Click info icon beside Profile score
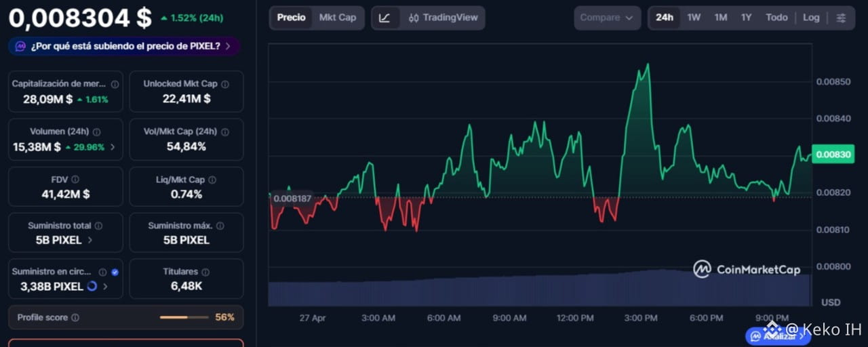Viewport: 868px width, 347px height. pyautogui.click(x=75, y=317)
